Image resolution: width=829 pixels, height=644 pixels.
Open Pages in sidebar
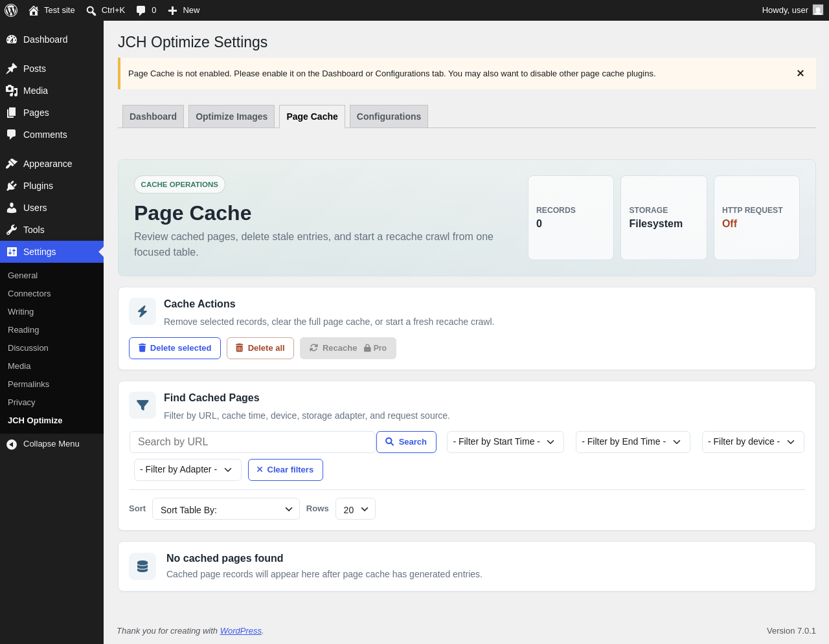(52, 113)
